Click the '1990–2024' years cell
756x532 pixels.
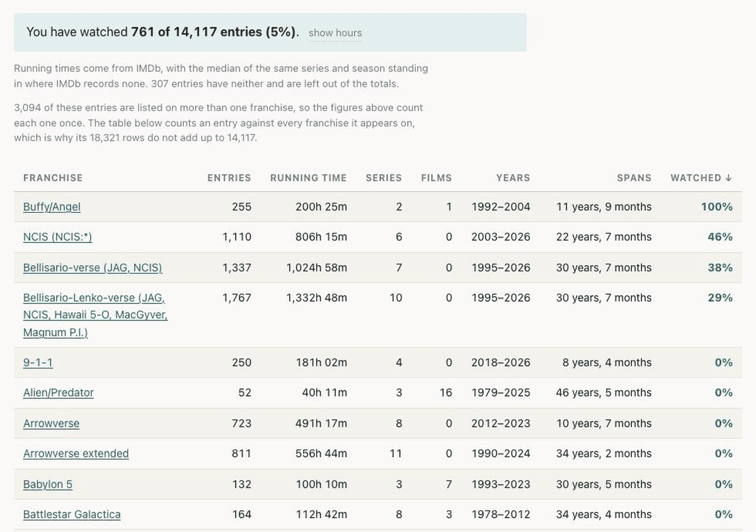[501, 453]
